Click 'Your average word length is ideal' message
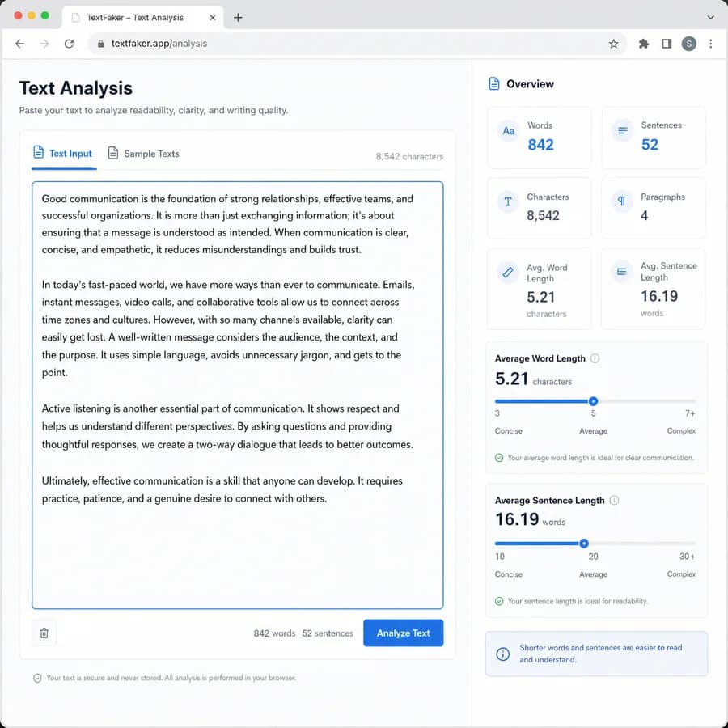Screen dimensions: 728x728 [601, 458]
